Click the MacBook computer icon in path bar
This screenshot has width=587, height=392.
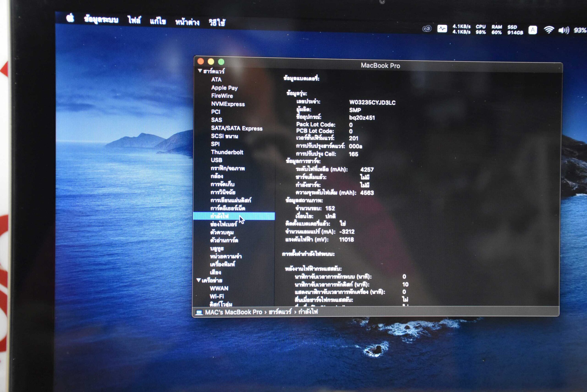coord(199,313)
